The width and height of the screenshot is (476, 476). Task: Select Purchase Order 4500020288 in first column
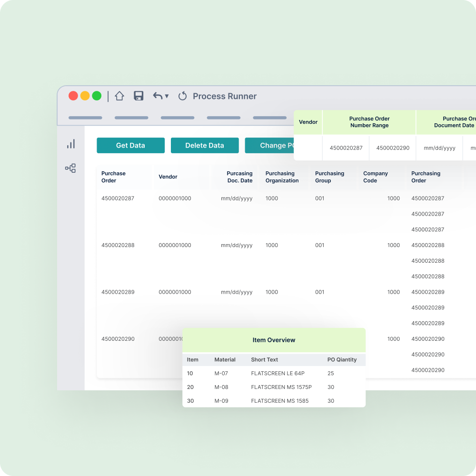tap(118, 245)
